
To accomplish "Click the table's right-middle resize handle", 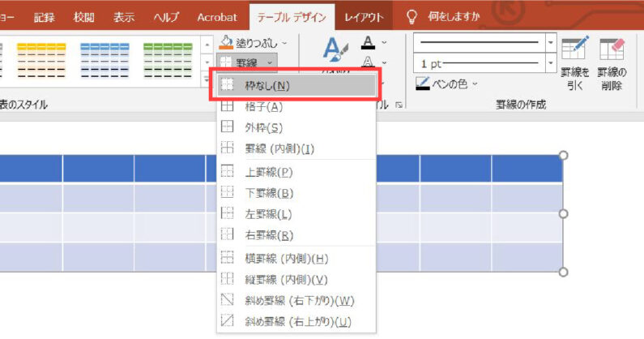I will click(564, 213).
